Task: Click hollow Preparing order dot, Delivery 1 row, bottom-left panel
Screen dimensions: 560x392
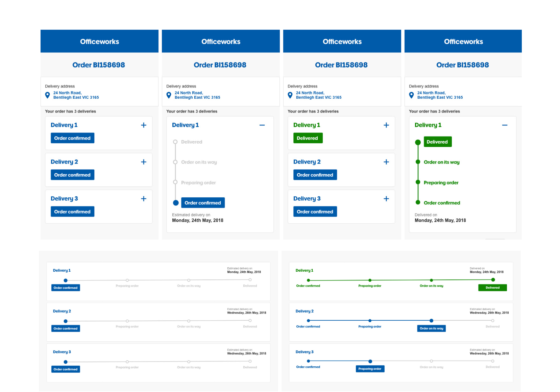Action: 127,280
